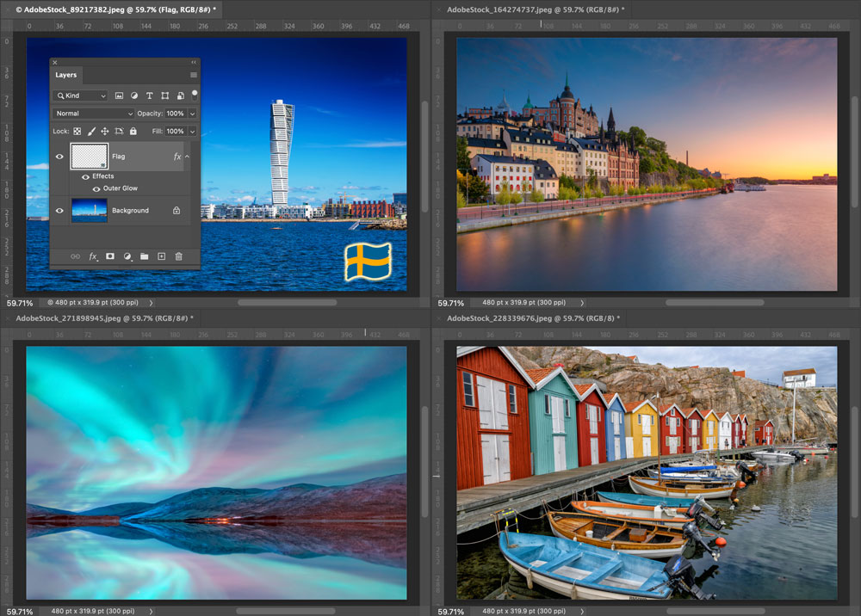Click the lock transparent pixels icon
Viewport: 861px width, 616px height.
tap(77, 132)
